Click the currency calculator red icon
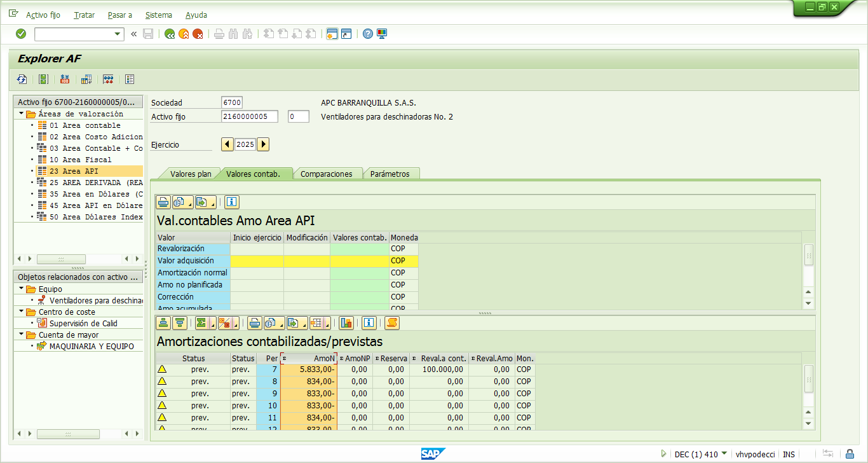This screenshot has height=463, width=868. pyautogui.click(x=65, y=79)
